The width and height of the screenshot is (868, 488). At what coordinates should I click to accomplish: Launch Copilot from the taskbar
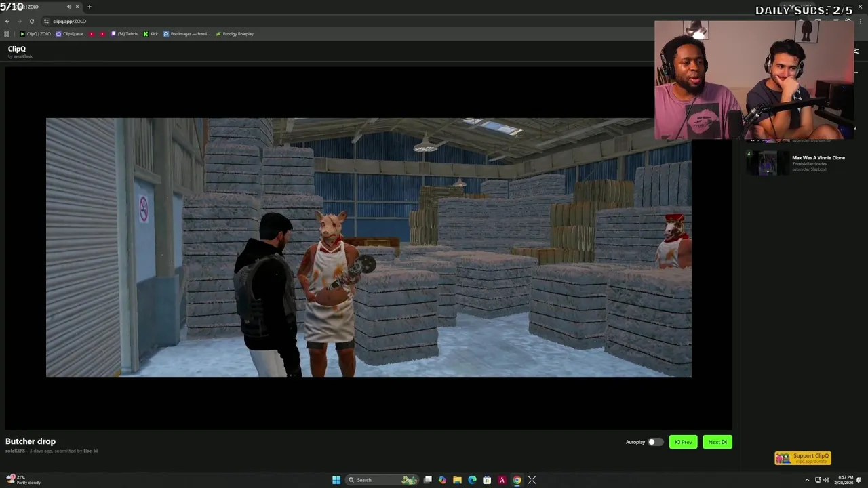tap(442, 480)
